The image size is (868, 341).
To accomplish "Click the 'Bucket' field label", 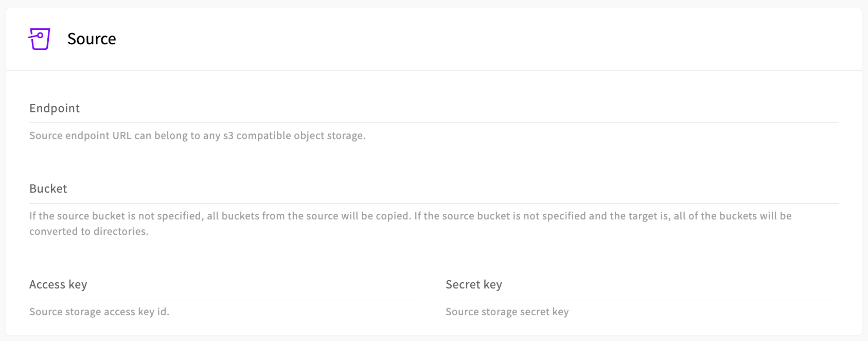I will click(48, 189).
